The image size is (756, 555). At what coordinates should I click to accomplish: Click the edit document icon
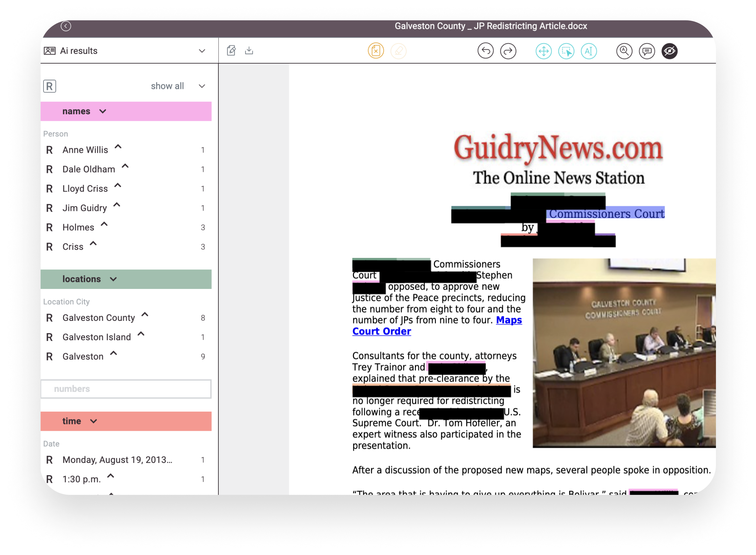coord(231,51)
